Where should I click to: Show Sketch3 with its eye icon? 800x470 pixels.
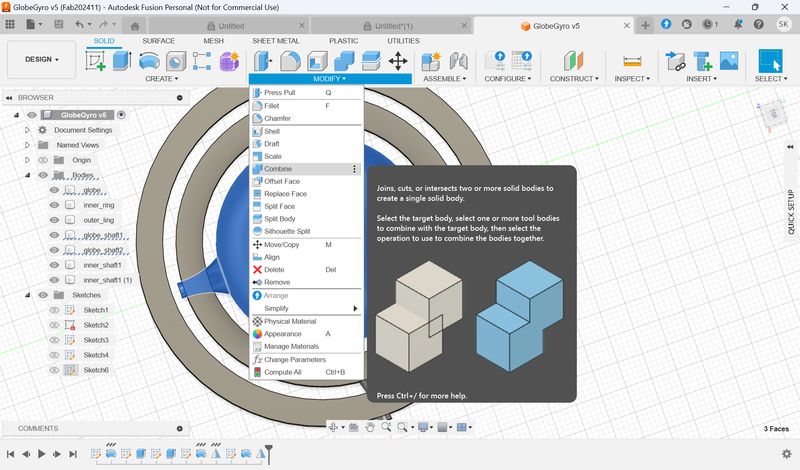coord(54,340)
